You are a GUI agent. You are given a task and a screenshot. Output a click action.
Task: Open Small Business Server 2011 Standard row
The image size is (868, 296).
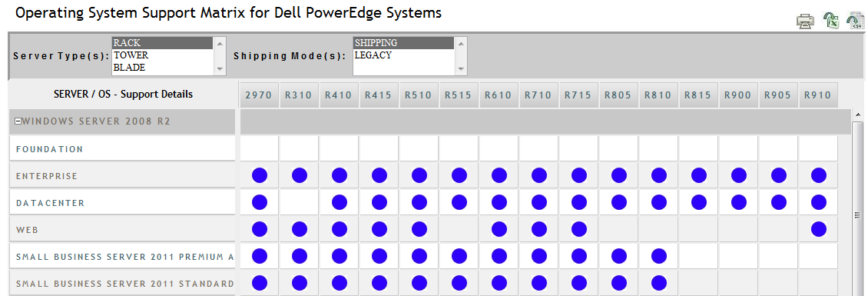(122, 284)
